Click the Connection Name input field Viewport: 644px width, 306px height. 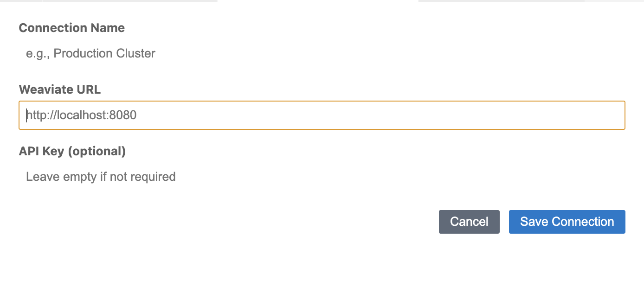pyautogui.click(x=322, y=54)
